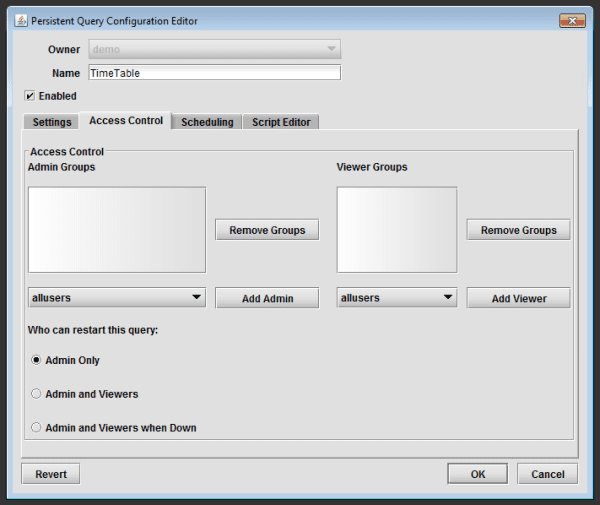Expand the viewer group allusers dropdown
Viewport: 600px width, 505px height.
click(396, 298)
